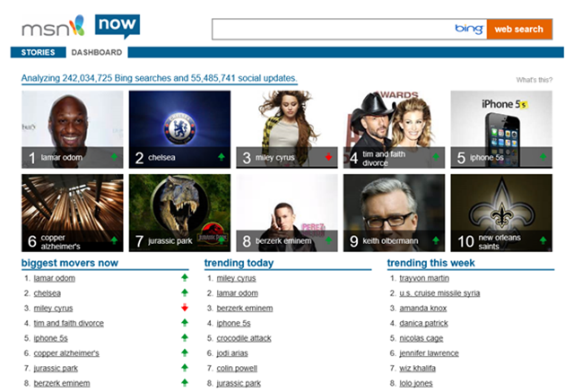Image resolution: width=574 pixels, height=392 pixels.
Task: Click red down arrow on miley cyrus tile
Action: pyautogui.click(x=328, y=157)
